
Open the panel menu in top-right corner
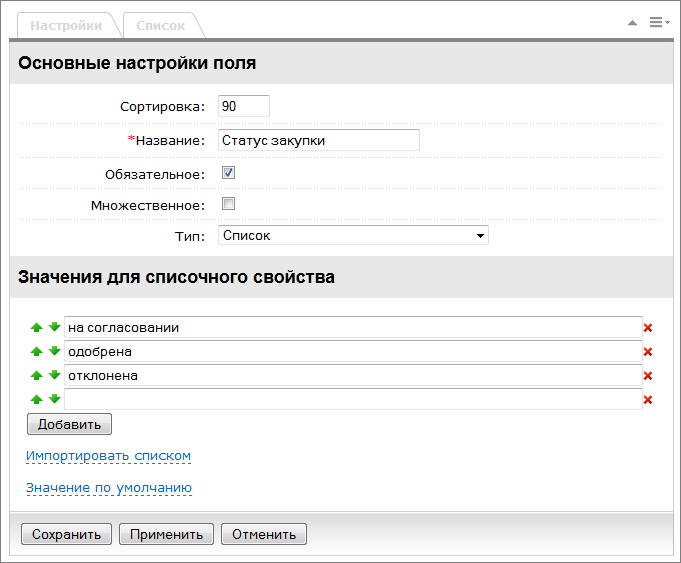click(x=658, y=22)
